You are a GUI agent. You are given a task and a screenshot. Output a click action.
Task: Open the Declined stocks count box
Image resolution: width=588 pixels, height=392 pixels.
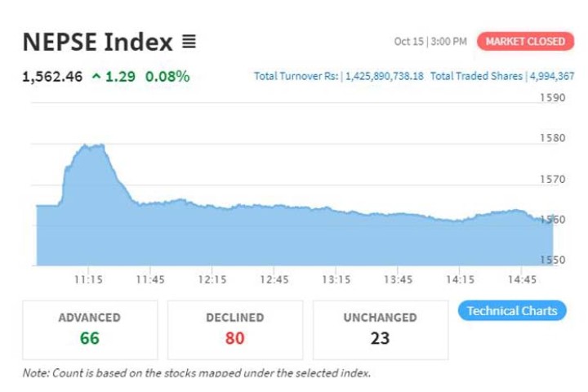[234, 329]
